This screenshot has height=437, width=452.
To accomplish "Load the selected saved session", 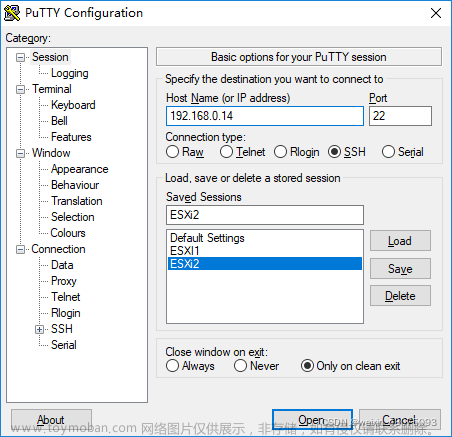I will tap(400, 241).
